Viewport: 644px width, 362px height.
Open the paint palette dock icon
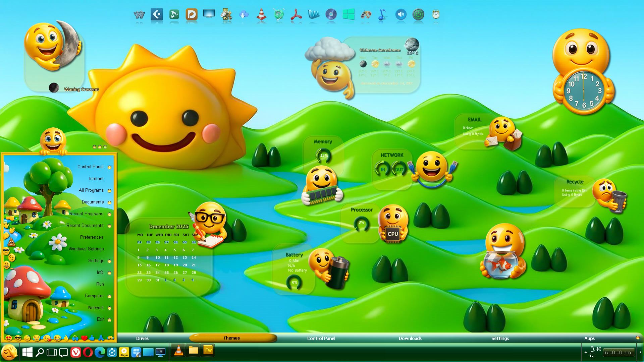pyautogui.click(x=366, y=14)
